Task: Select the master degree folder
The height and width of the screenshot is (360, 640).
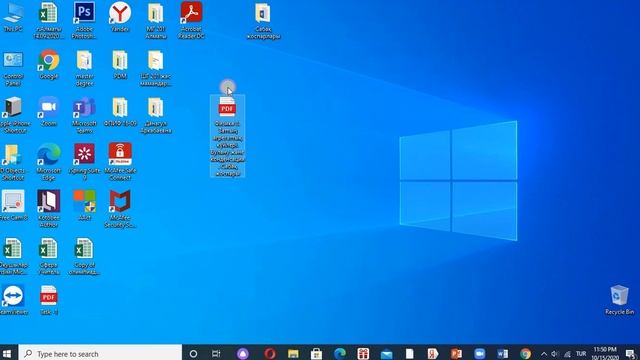Action: 84,69
